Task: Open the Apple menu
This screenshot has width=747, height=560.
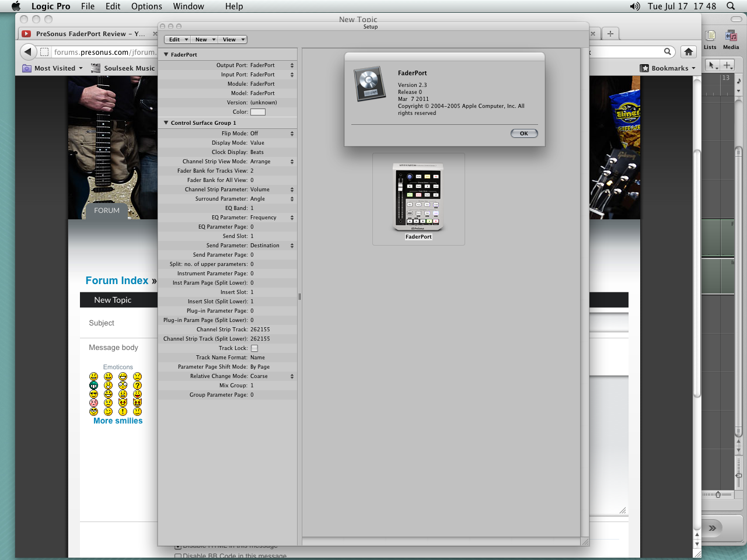Action: [16, 6]
